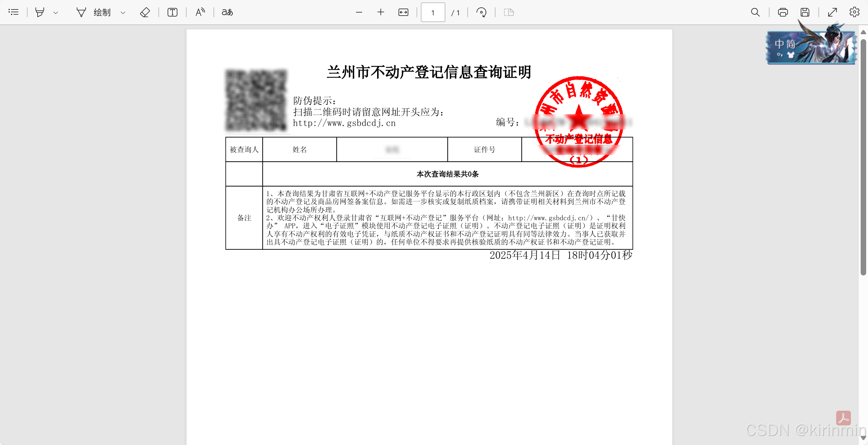
Task: Select the eraser tool
Action: click(x=145, y=13)
